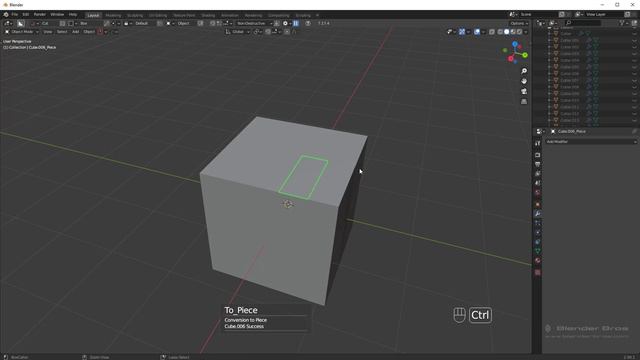Switch to the UV Editing workspace tab
The width and height of the screenshot is (640, 360).
pyautogui.click(x=158, y=15)
